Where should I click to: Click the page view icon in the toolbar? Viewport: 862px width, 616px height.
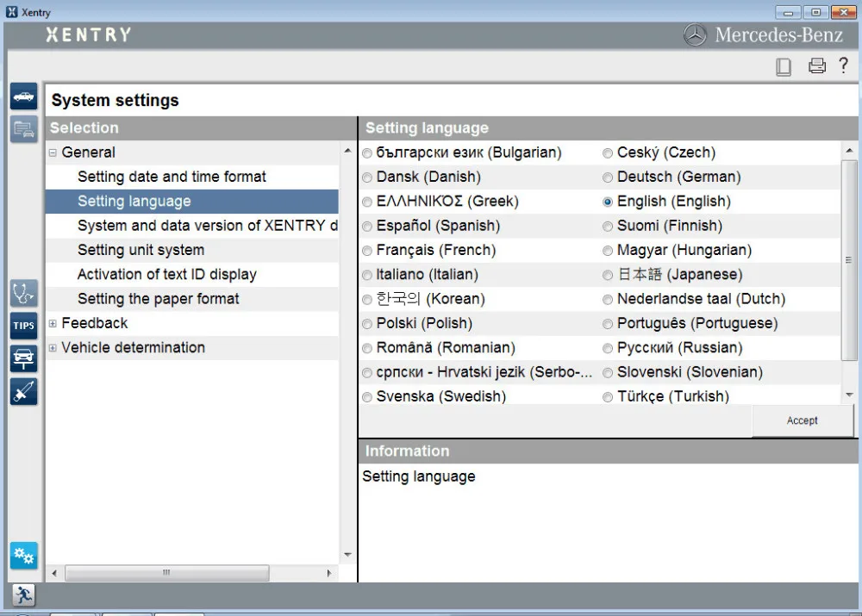click(784, 67)
